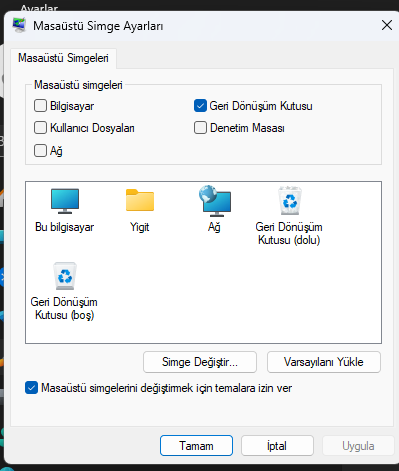Viewport: 399px width, 471px height.
Task: Toggle temalara izin ver checkbox
Action: (x=31, y=388)
